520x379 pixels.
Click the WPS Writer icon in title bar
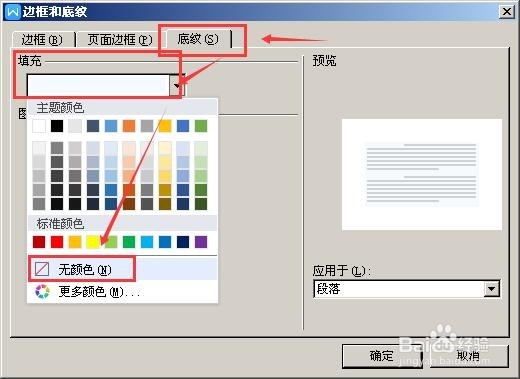coord(13,12)
